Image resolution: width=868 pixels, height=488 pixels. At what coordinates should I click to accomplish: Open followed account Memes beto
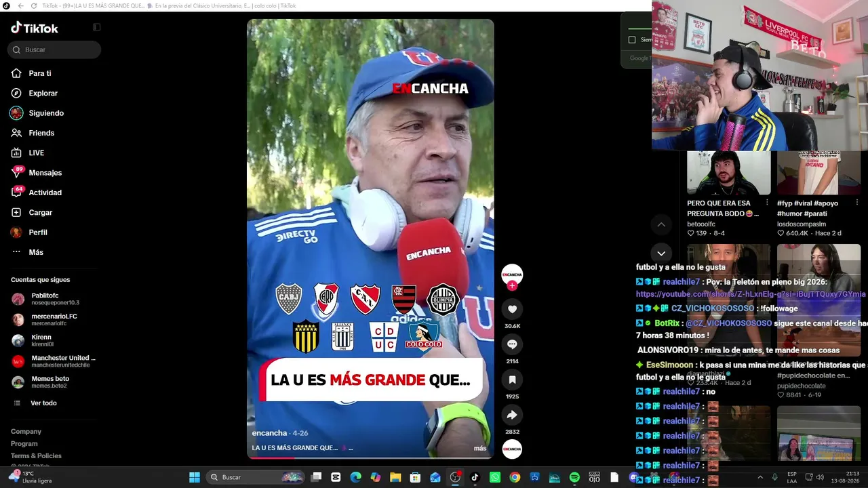click(x=41, y=382)
